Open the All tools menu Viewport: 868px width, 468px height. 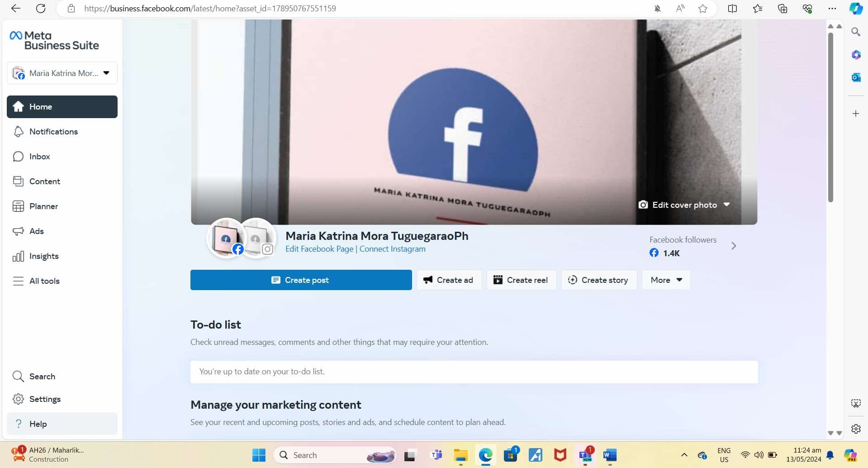[x=62, y=281]
